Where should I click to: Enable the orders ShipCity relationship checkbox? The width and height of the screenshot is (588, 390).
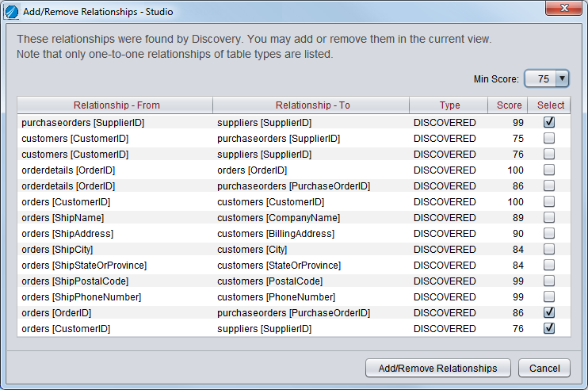549,250
